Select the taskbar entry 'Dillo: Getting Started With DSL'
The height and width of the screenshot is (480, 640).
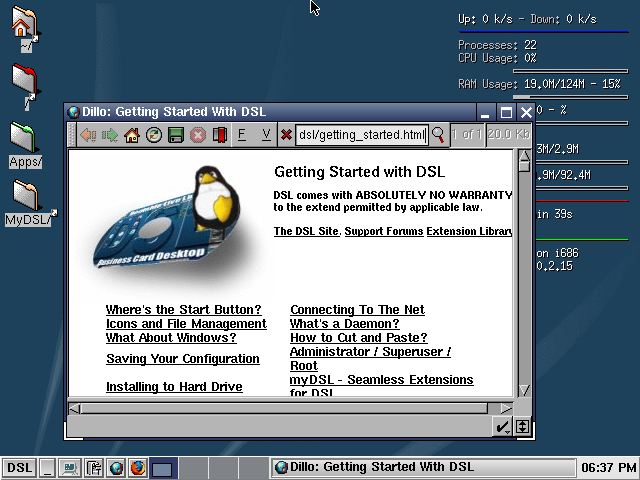[x=423, y=467]
